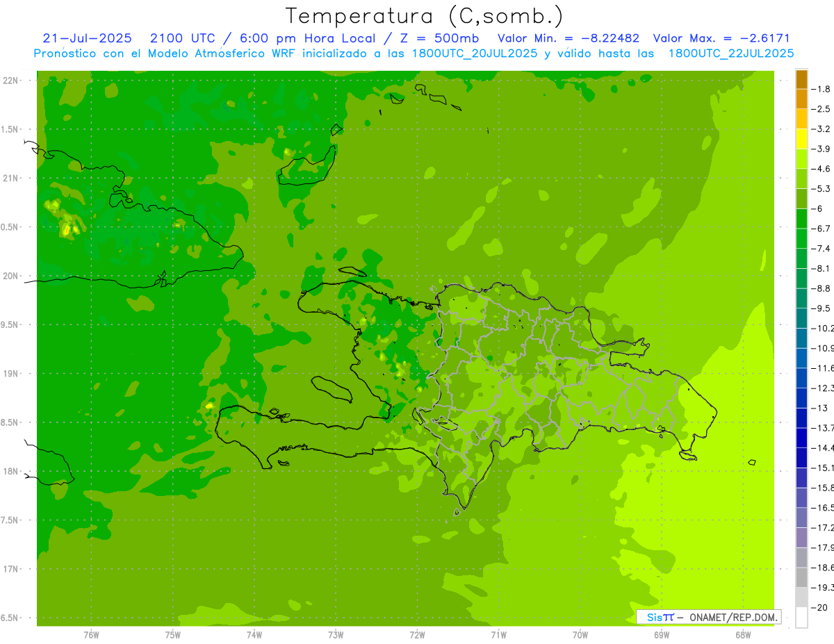Image resolution: width=834 pixels, height=644 pixels.
Task: Pick the purple swatch between -17.2 and -17.9
Action: point(801,538)
